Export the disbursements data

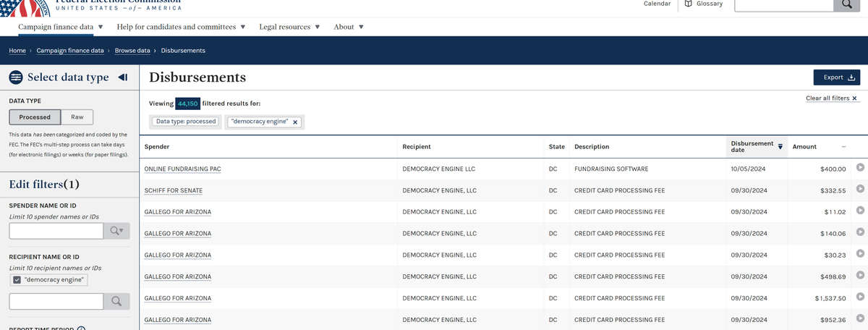[838, 77]
